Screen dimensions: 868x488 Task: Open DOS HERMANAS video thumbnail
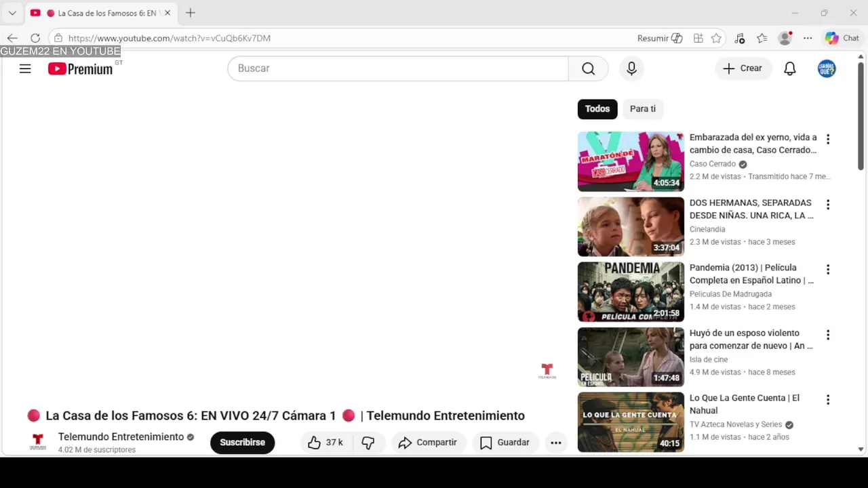tap(631, 226)
